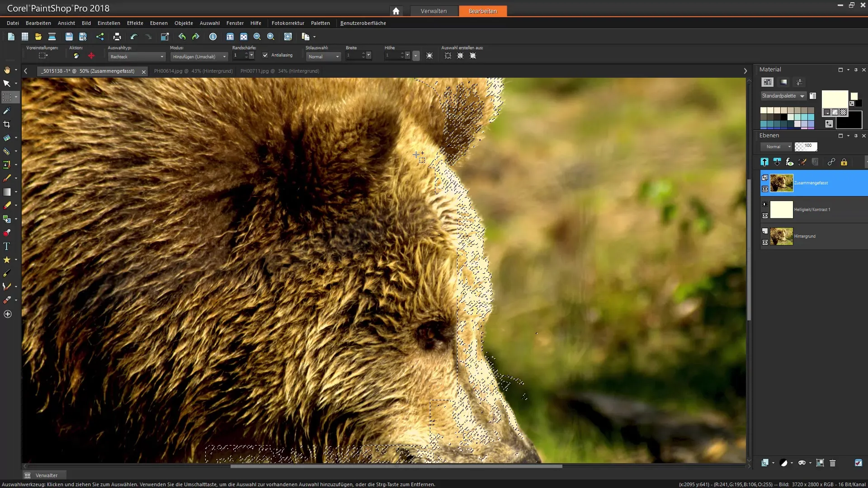Open the Randschärfe value dropdown arrow
The image size is (868, 488).
pos(252,55)
